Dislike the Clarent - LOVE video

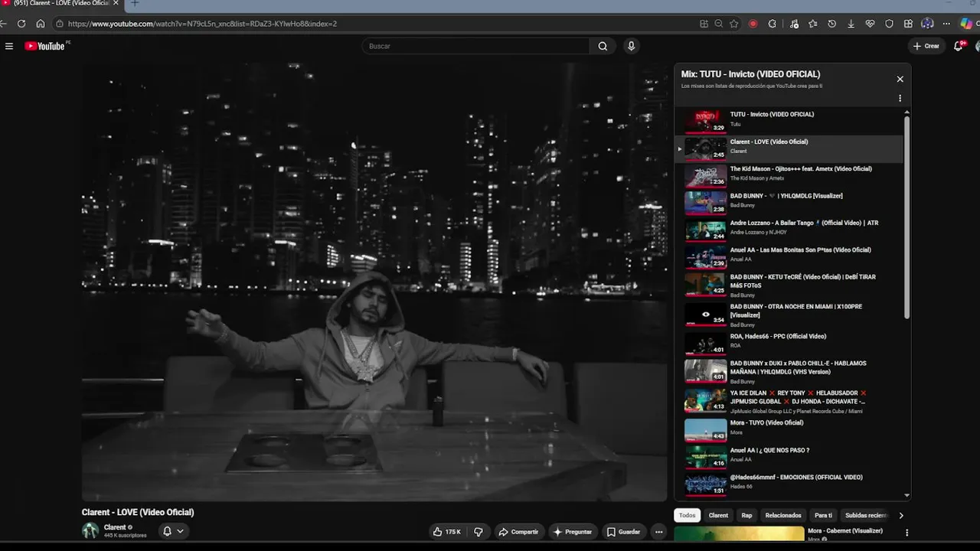(479, 532)
